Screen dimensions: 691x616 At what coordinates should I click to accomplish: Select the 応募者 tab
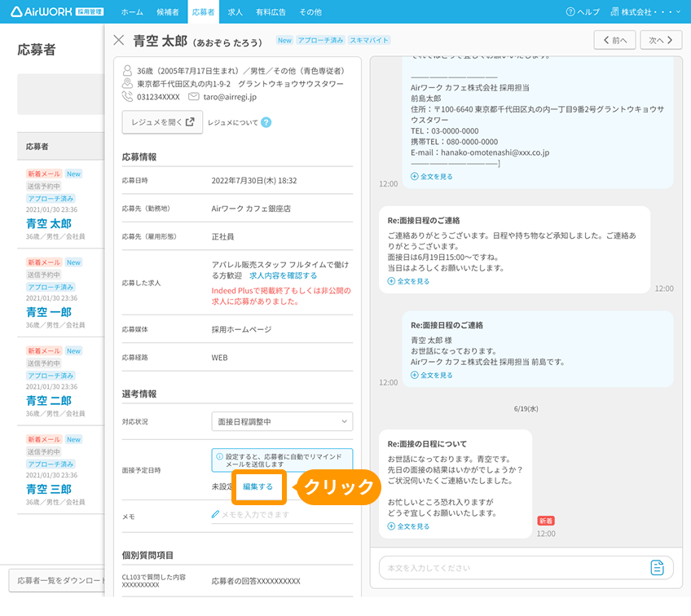click(203, 12)
